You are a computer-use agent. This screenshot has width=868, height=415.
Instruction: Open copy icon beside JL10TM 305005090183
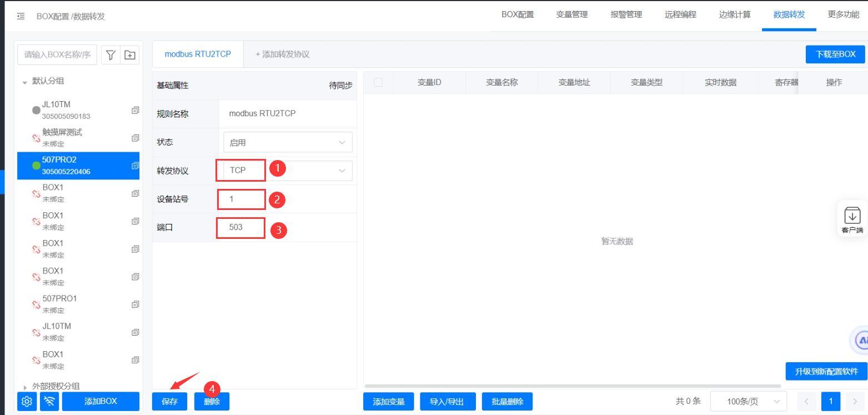tap(135, 110)
